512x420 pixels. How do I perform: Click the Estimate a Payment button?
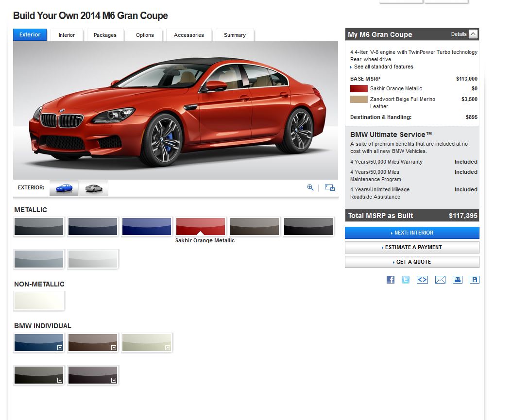click(x=412, y=247)
